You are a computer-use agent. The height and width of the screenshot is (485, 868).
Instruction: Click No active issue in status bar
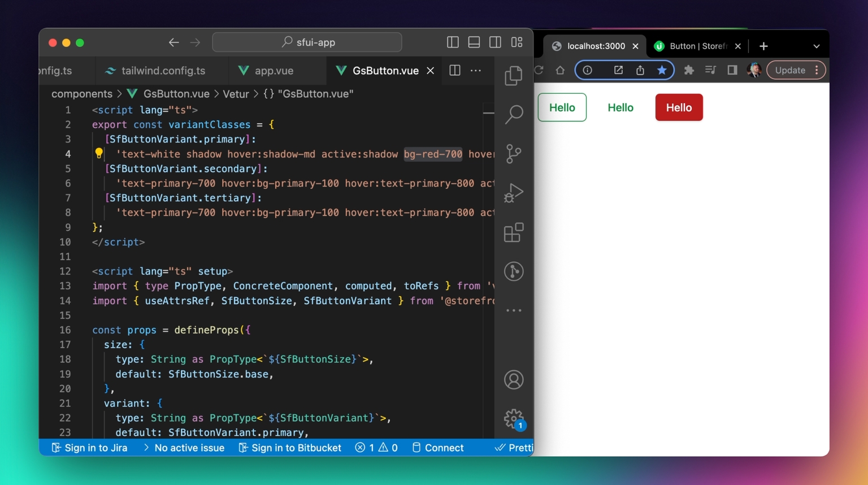(184, 448)
